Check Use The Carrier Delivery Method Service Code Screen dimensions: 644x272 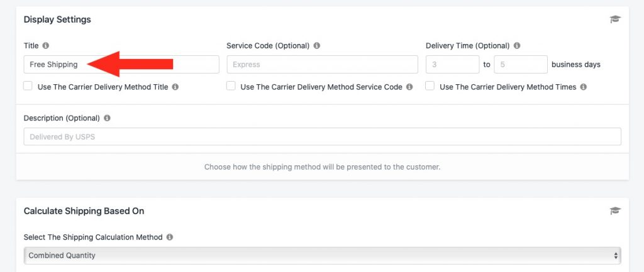click(x=231, y=86)
